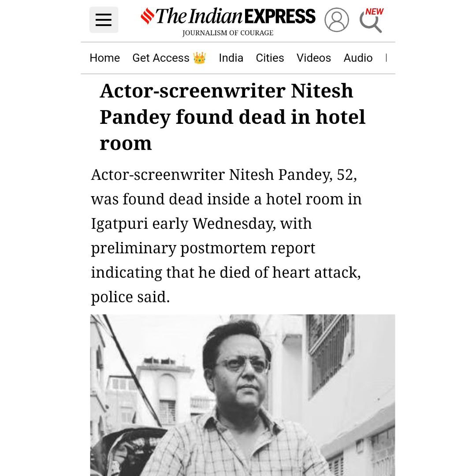476x476 pixels.
Task: Click the Journalism of Courage tagline
Action: (x=228, y=33)
